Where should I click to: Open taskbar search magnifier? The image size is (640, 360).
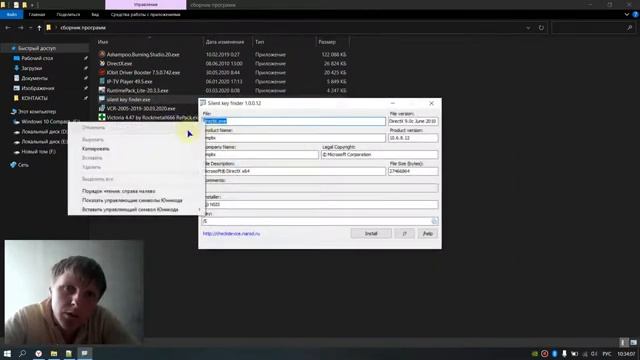click(x=22, y=353)
